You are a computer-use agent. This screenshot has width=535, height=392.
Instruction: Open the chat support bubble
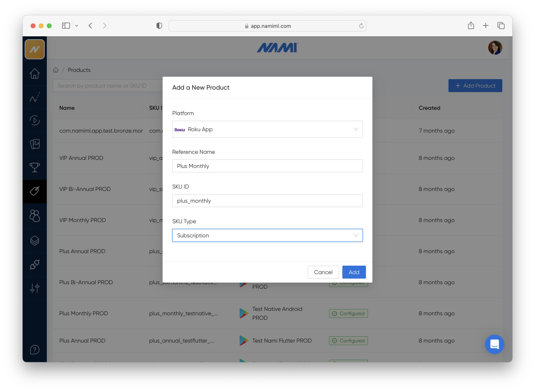point(494,344)
